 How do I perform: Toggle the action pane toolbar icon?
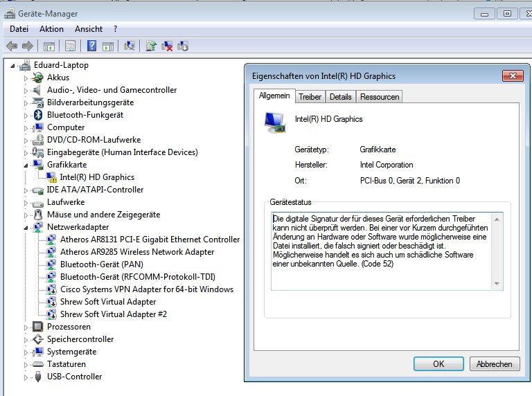click(108, 46)
